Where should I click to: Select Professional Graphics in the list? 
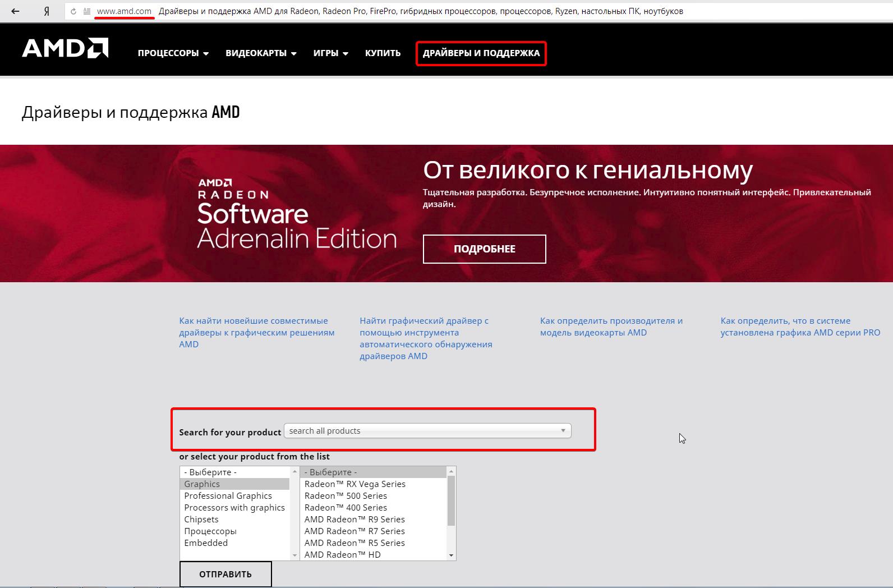pos(234,495)
